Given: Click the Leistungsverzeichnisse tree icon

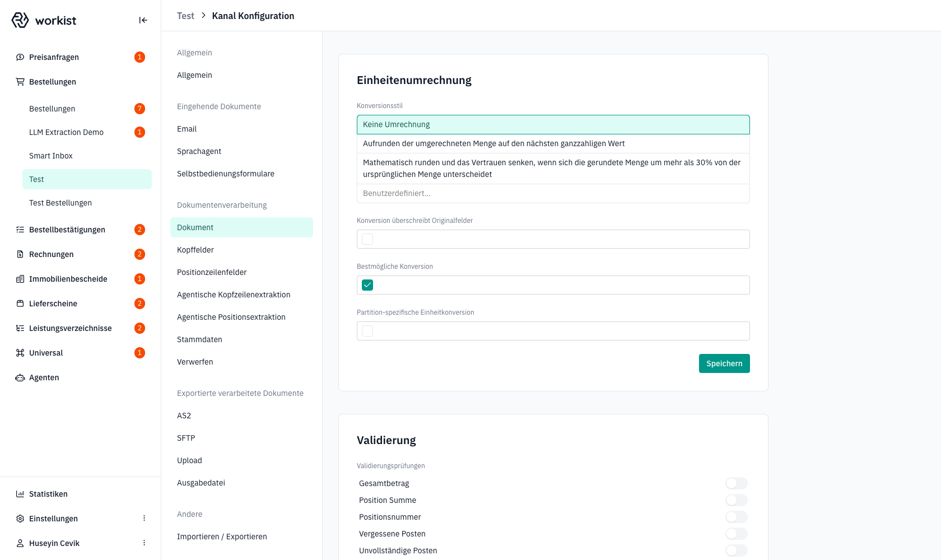Looking at the screenshot, I should coord(20,328).
